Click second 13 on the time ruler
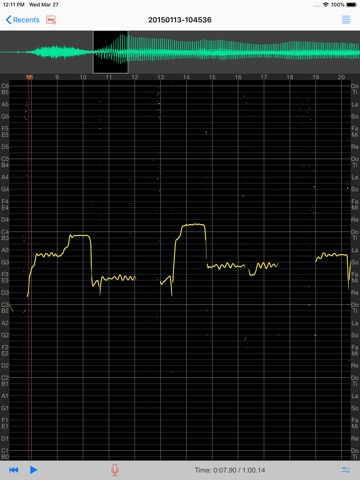Viewport: 360px width, 480px height. coord(160,77)
